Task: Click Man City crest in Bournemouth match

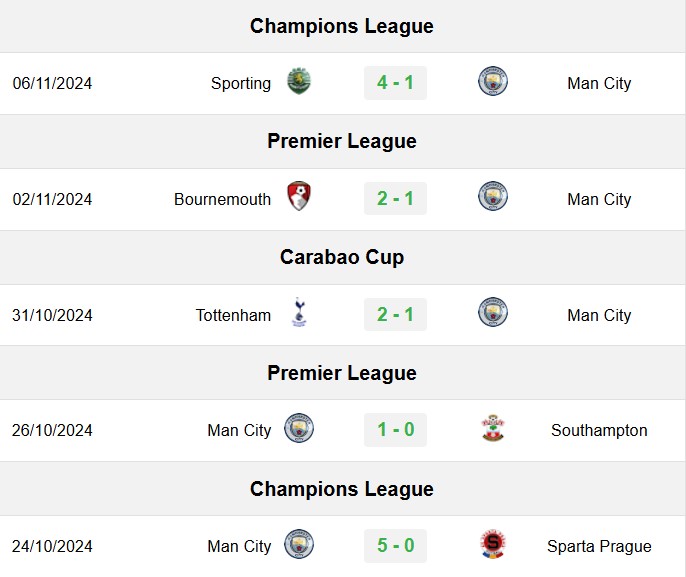Action: (x=493, y=196)
